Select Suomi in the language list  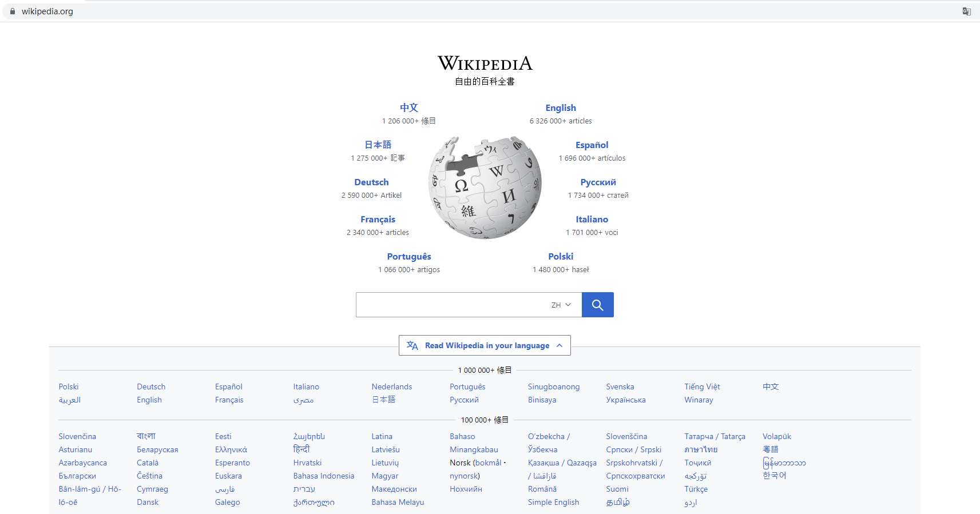(x=617, y=489)
